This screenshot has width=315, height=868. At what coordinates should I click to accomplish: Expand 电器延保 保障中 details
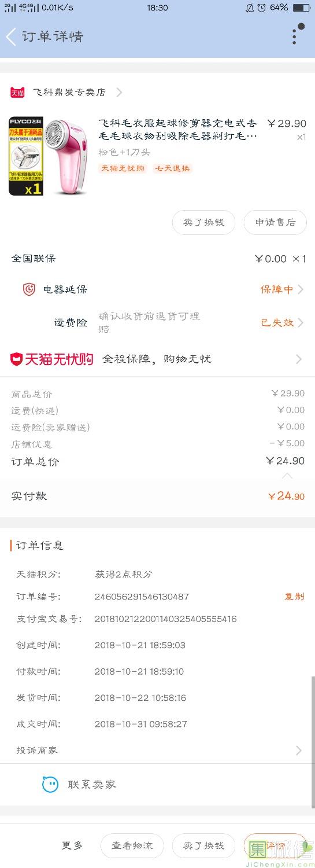click(x=282, y=289)
